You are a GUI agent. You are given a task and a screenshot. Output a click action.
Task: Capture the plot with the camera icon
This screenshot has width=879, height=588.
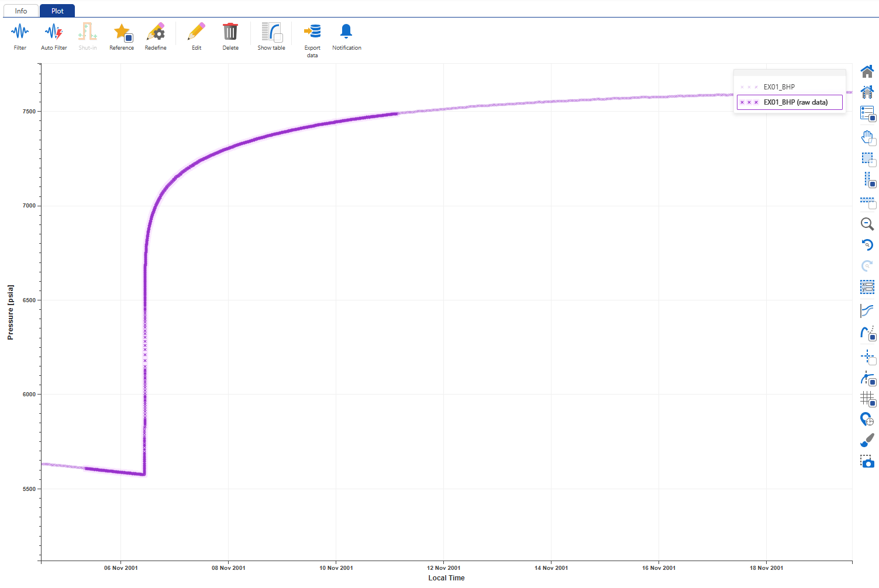pos(867,461)
